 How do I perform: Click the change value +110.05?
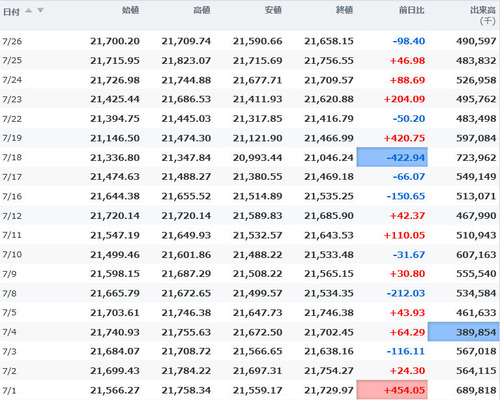pos(404,235)
